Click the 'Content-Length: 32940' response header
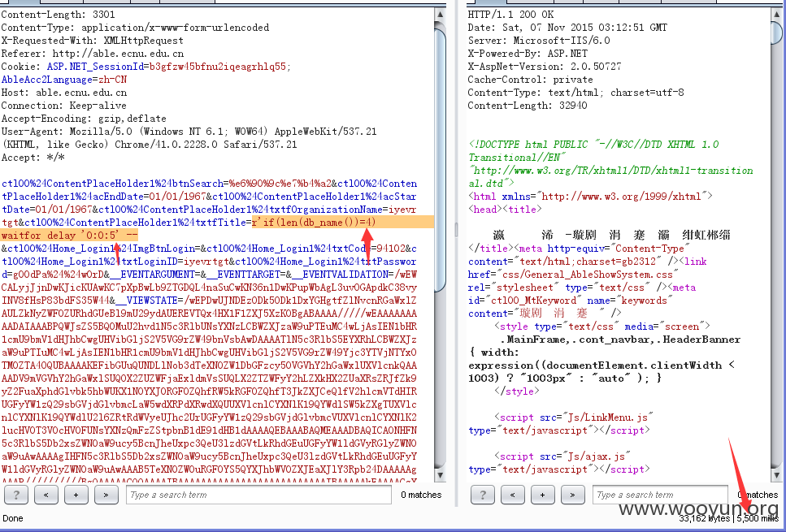This screenshot has width=786, height=532. (528, 106)
